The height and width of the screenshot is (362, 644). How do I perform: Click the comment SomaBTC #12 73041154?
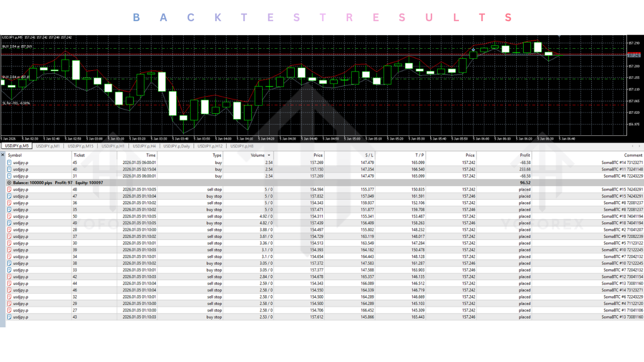pos(622,277)
